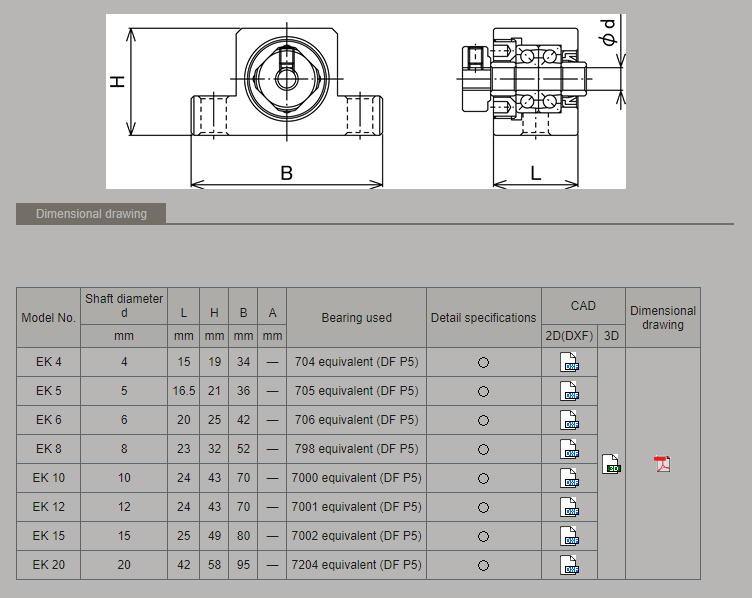Viewport: 752px width, 598px height.
Task: Click the bearing unit technical drawing image
Action: coord(365,101)
